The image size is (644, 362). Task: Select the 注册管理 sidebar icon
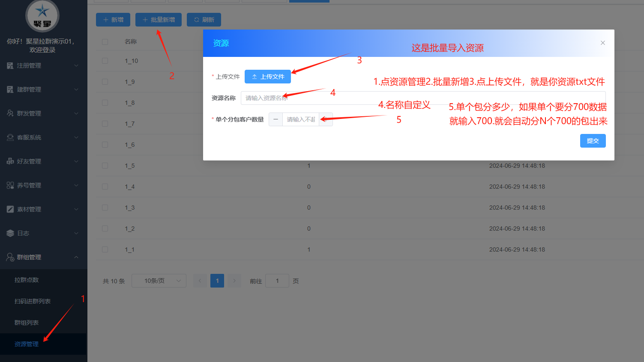[x=11, y=65]
